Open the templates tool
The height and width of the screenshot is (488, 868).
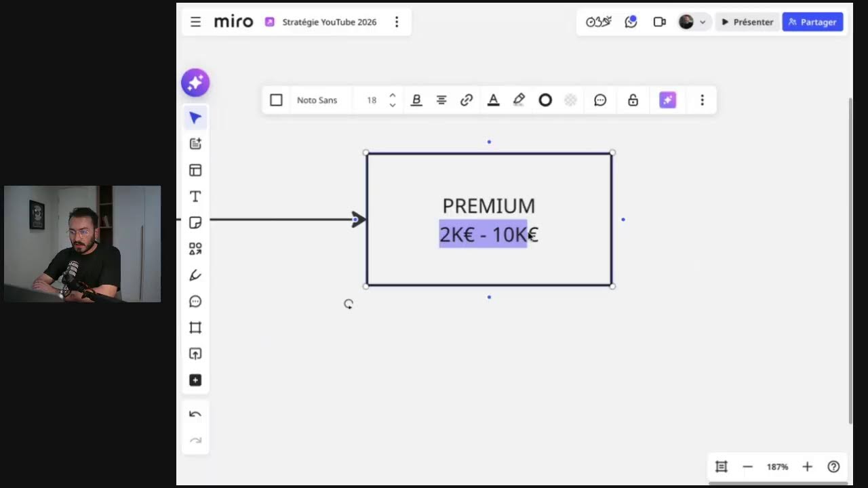pos(195,170)
